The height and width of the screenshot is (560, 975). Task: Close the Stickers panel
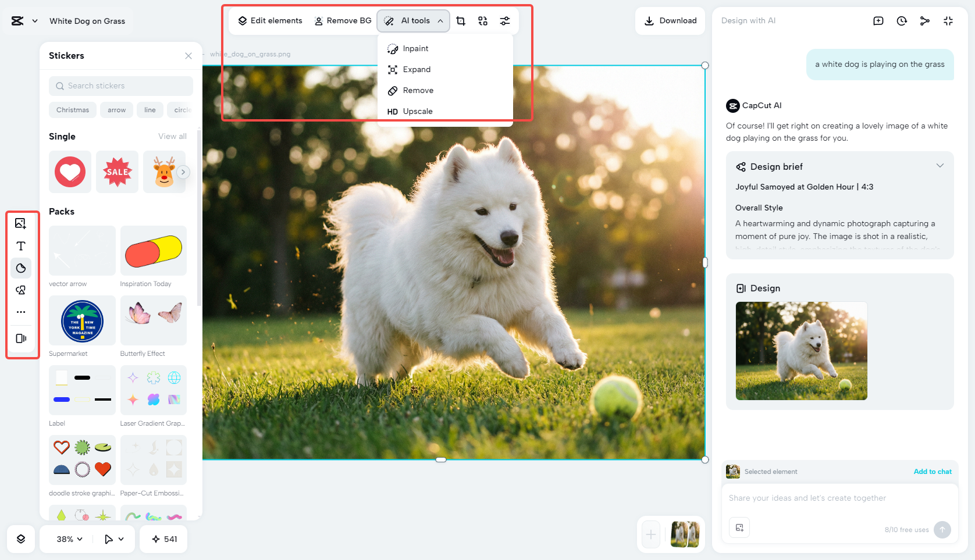[x=188, y=56]
